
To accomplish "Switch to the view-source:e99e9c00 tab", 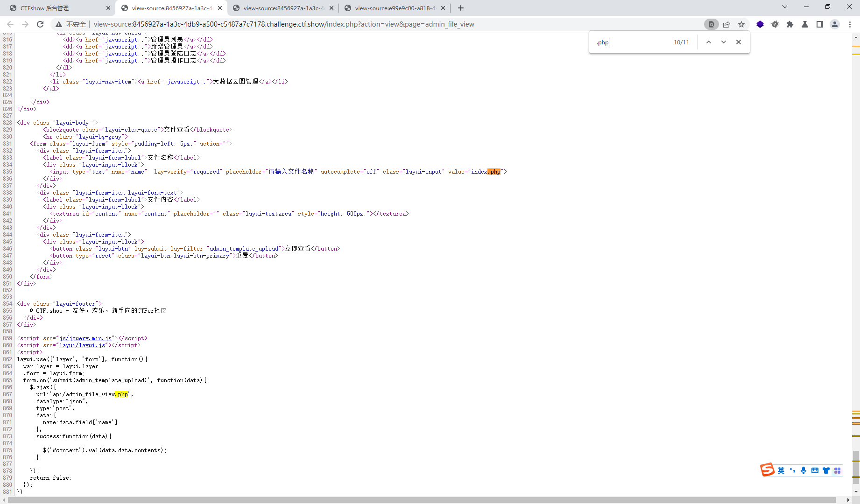I will 395,8.
